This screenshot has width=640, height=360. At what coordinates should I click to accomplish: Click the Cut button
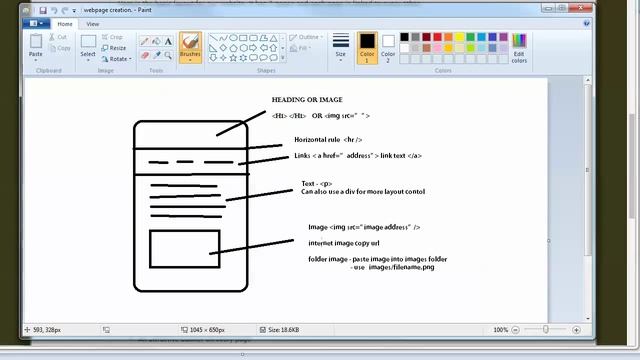[58, 37]
